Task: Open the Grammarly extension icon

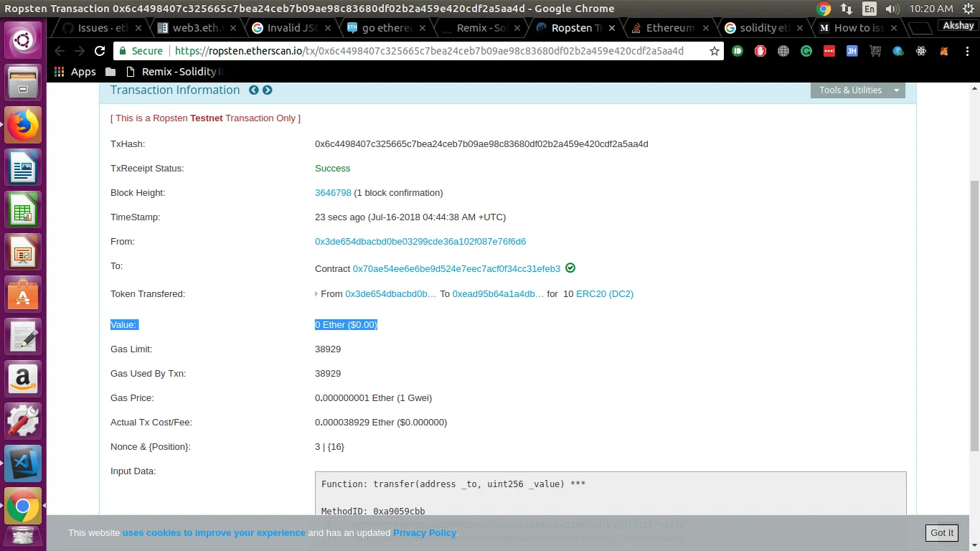Action: pos(806,52)
